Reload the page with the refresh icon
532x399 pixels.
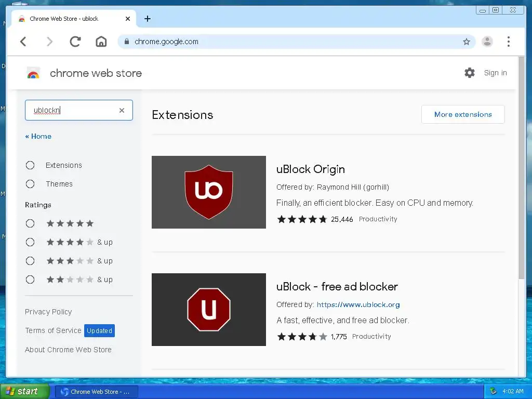pyautogui.click(x=75, y=42)
